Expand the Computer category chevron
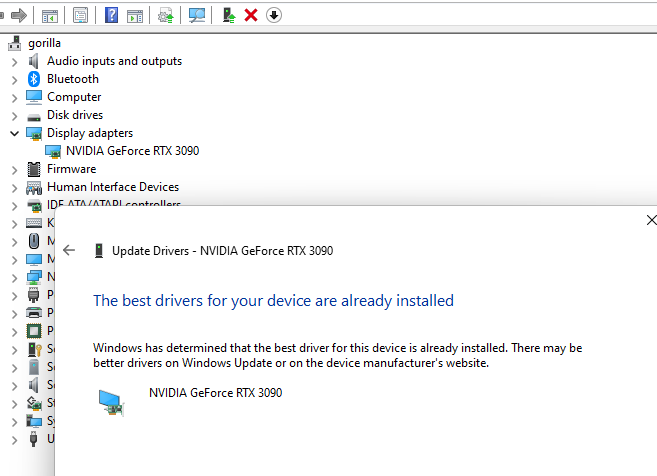Viewport: 657px width, 476px height. coord(15,98)
